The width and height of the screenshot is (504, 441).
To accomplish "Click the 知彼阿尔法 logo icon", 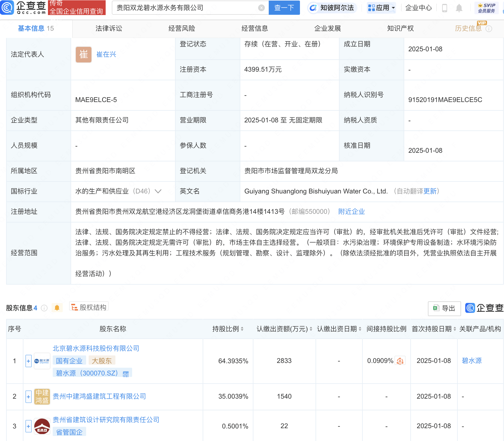I will pyautogui.click(x=313, y=8).
